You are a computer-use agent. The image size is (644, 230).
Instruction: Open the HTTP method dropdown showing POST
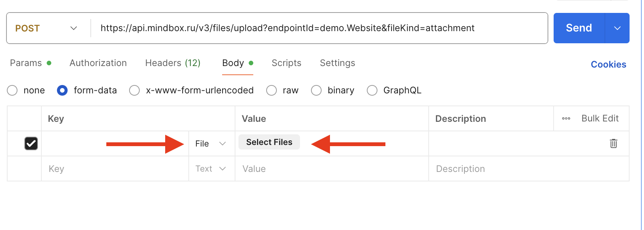click(x=46, y=28)
